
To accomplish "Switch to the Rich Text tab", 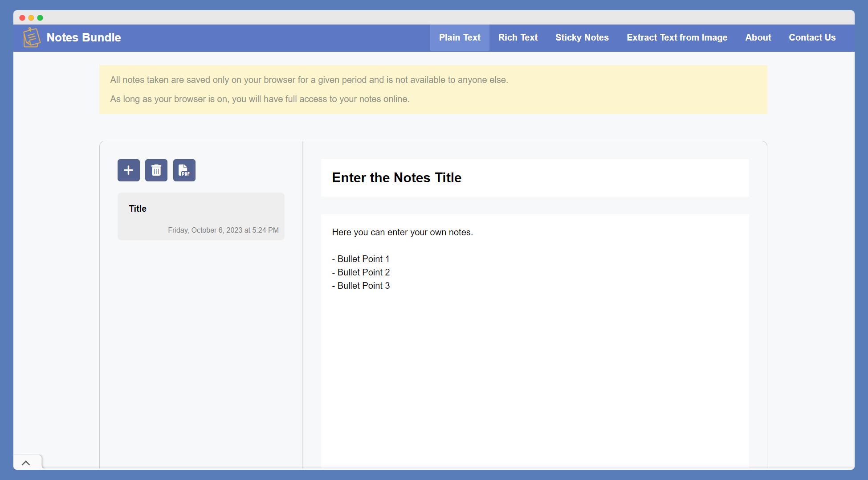I will point(518,37).
